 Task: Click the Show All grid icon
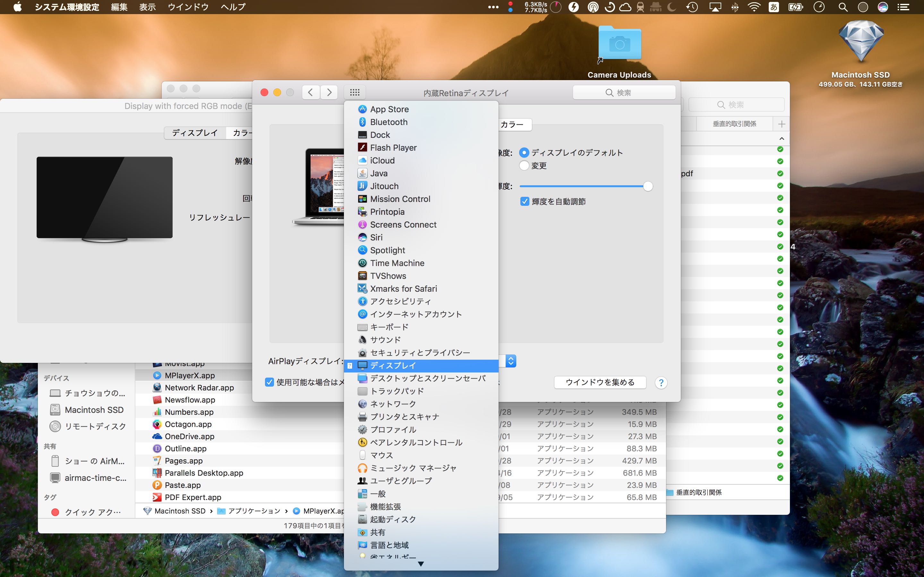coord(354,92)
